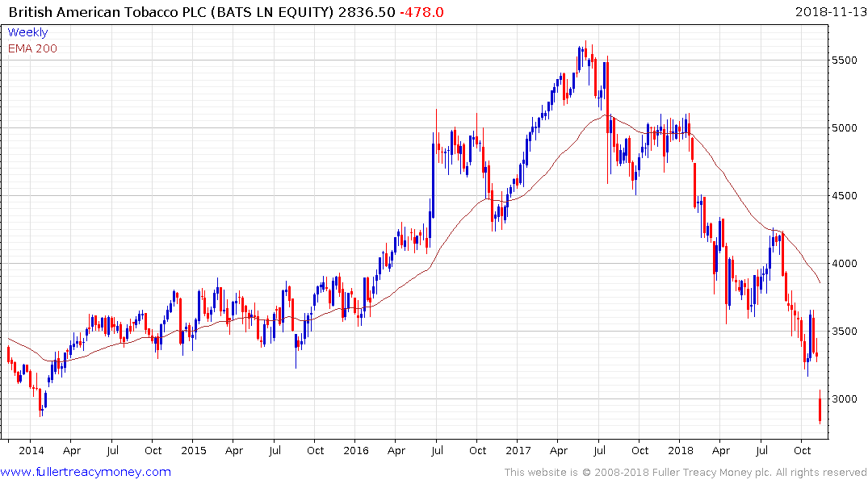The width and height of the screenshot is (868, 484).
Task: Click the 4000 price axis label
Action: coord(845,263)
